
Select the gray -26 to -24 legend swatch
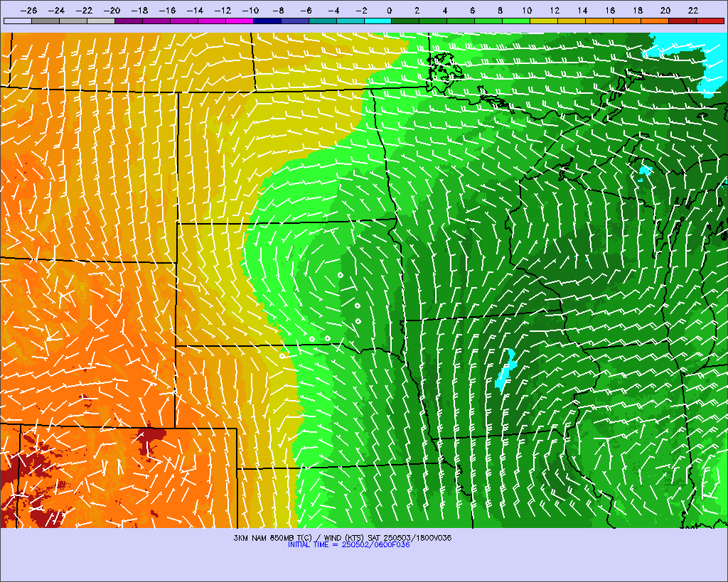[45, 21]
